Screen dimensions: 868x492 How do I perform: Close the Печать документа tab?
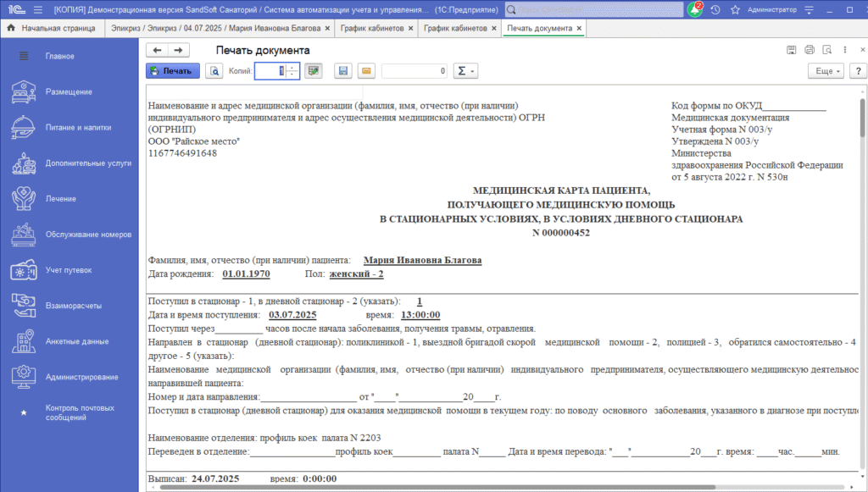[x=579, y=28]
